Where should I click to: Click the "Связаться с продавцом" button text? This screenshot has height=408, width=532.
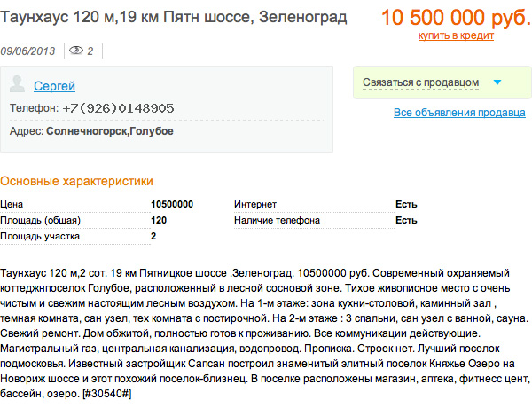point(421,82)
